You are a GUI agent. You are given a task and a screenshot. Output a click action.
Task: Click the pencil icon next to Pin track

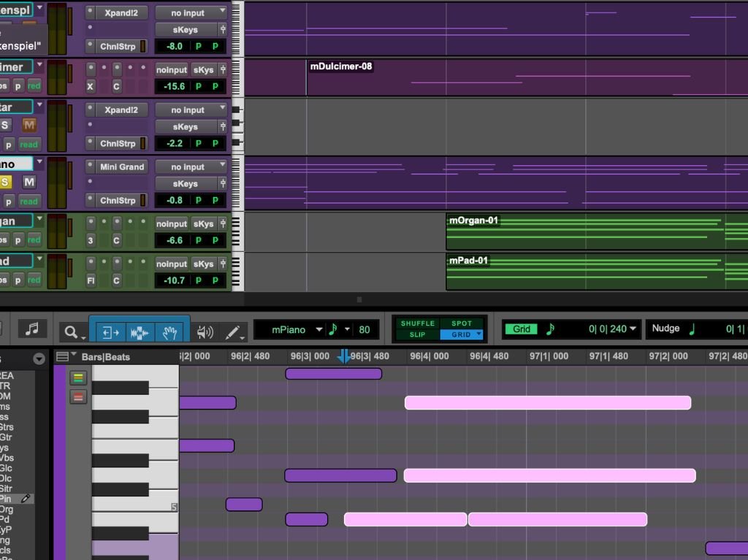[26, 499]
